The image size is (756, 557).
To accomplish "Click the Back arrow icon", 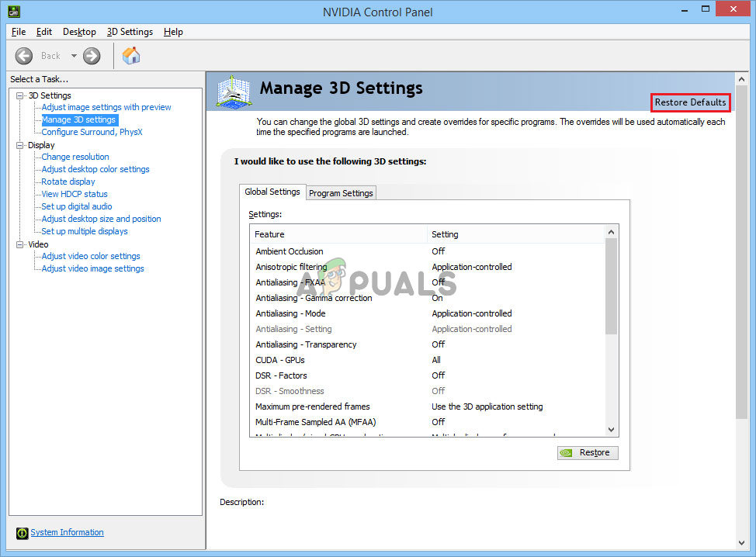I will [23, 56].
